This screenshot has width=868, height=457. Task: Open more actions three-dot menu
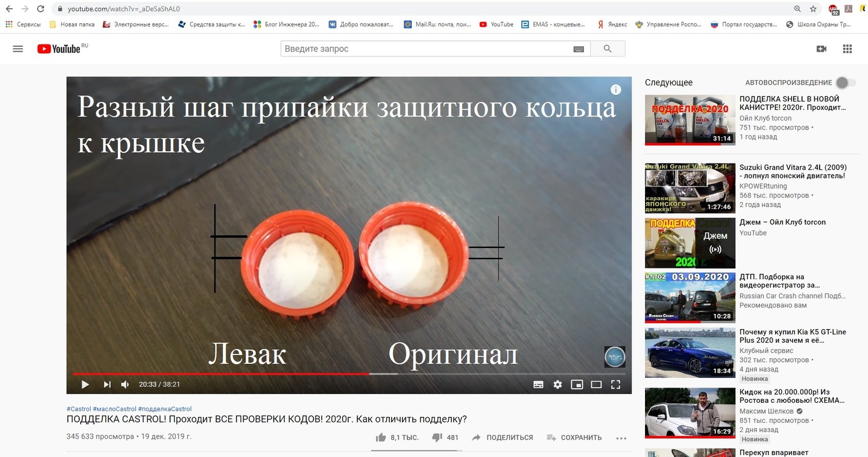(621, 438)
